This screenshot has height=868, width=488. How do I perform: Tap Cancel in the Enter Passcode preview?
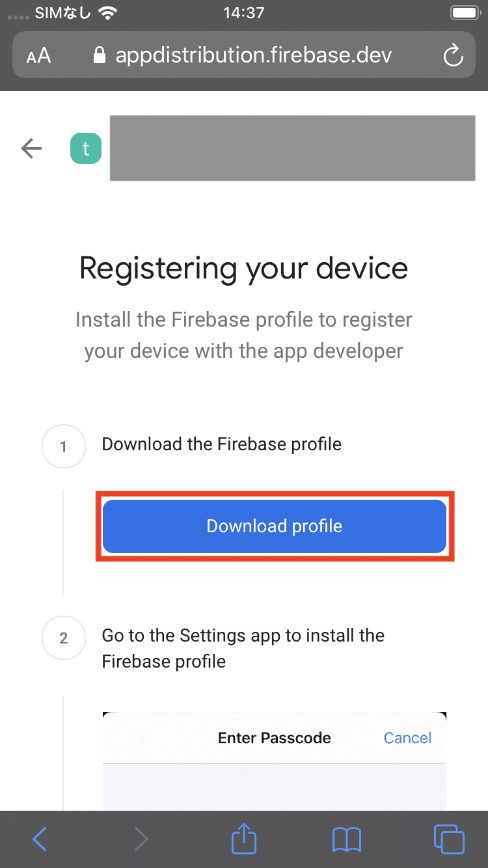[407, 738]
